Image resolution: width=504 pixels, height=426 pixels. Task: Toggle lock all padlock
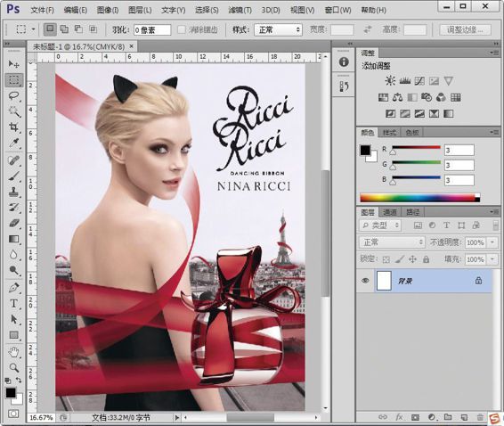(x=427, y=259)
